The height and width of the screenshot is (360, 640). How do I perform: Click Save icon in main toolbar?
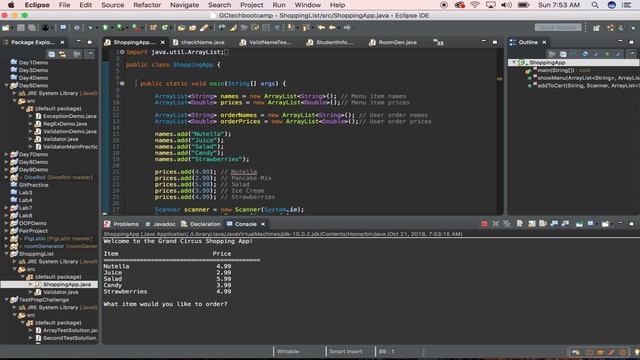21,27
